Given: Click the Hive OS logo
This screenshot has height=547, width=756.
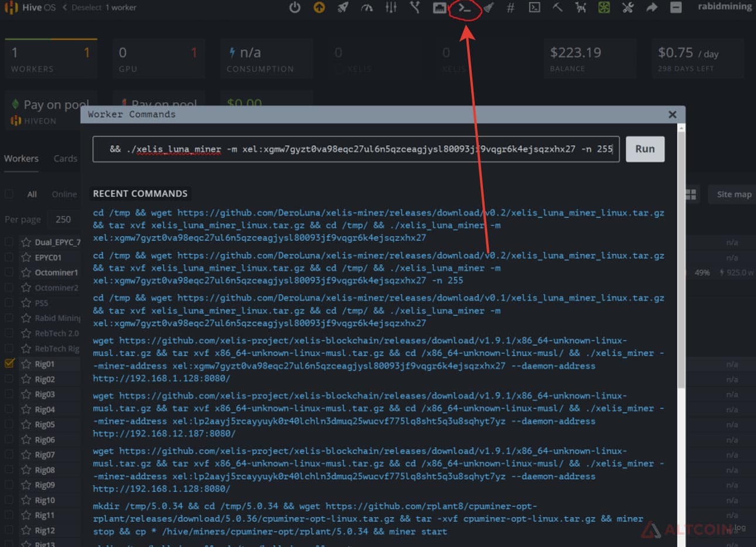Looking at the screenshot, I should click(30, 8).
